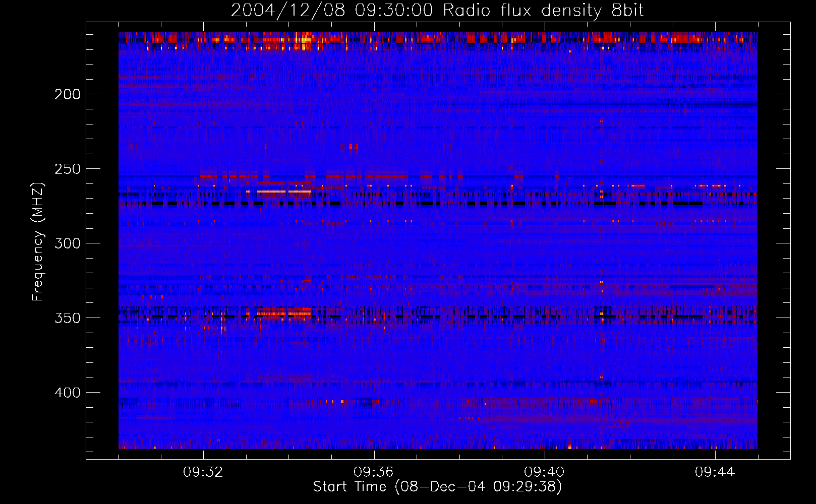
Task: Select the 200 frequency axis label
Action: [x=68, y=94]
